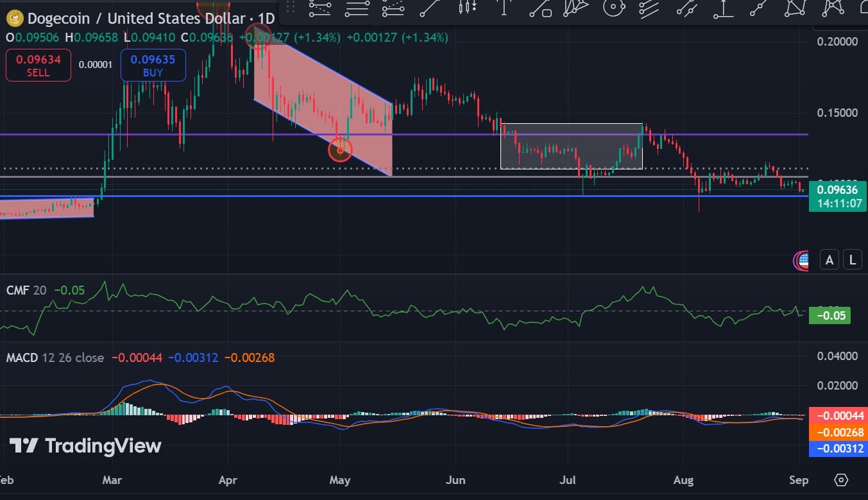The width and height of the screenshot is (868, 500).
Task: Click the O0.09506 open value in legend
Action: click(x=31, y=38)
